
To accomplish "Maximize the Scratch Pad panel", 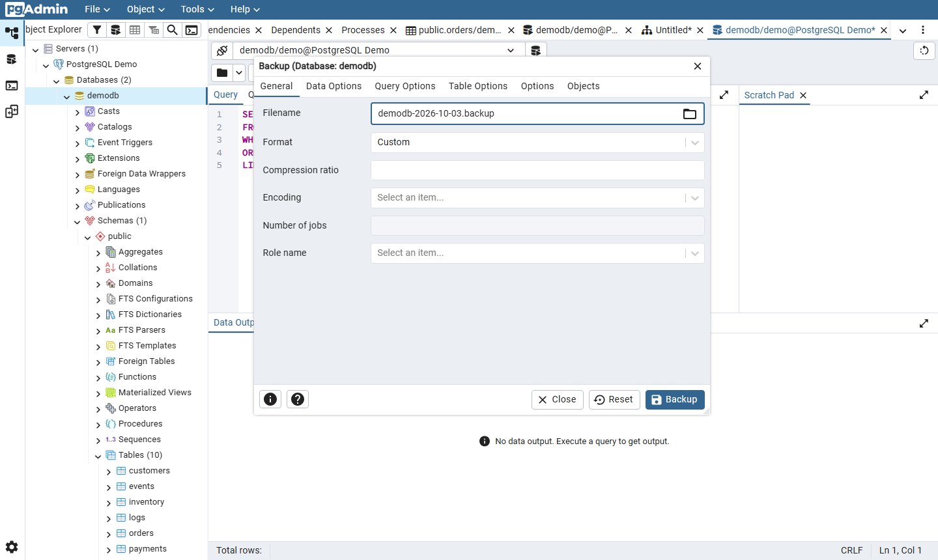I will coord(924,95).
